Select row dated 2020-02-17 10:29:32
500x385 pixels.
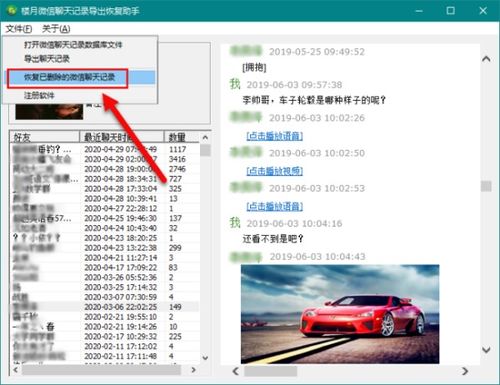(105, 336)
